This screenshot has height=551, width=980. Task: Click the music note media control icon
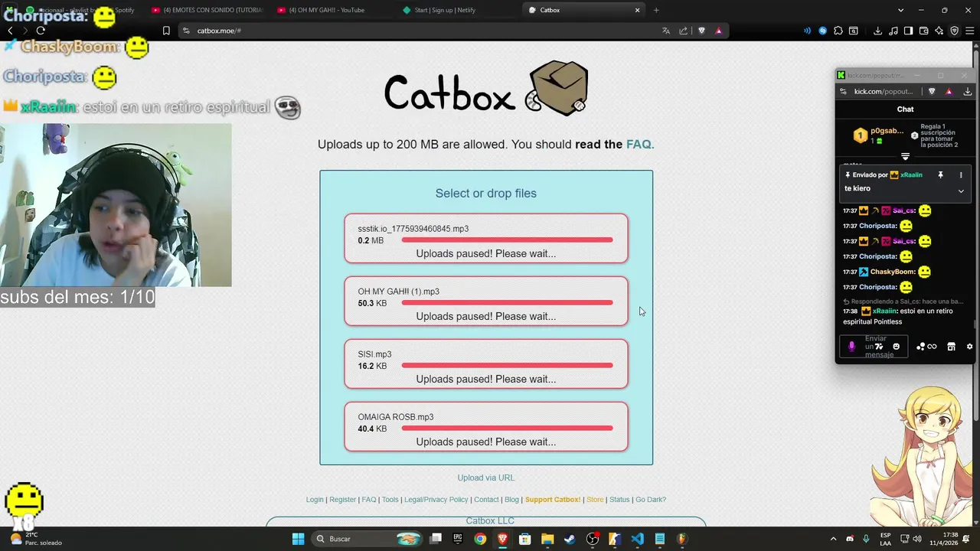point(893,31)
